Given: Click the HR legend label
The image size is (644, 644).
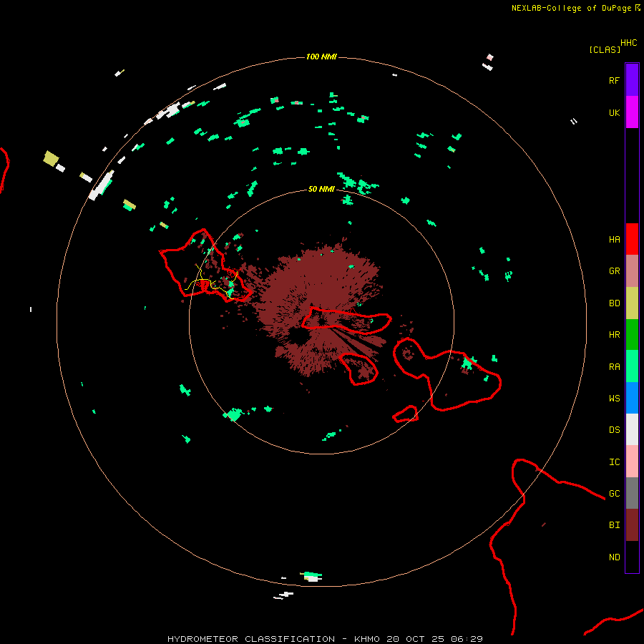Looking at the screenshot, I should pos(614,335).
